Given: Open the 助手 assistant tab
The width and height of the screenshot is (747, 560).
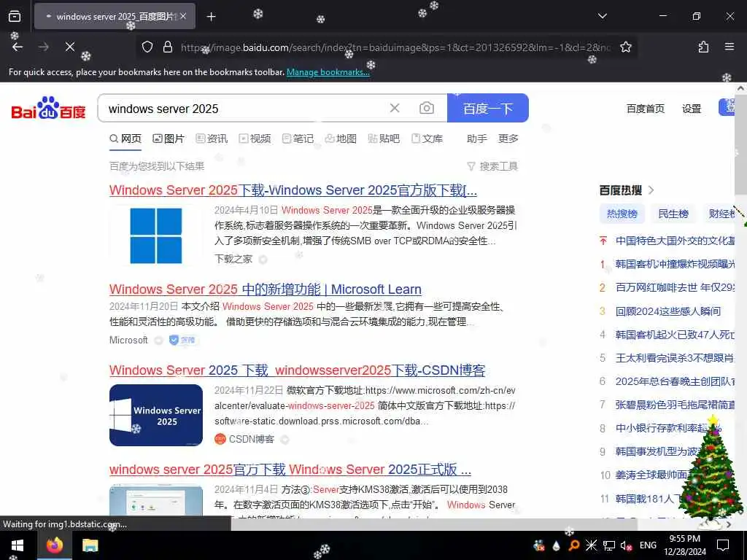Looking at the screenshot, I should tap(476, 139).
